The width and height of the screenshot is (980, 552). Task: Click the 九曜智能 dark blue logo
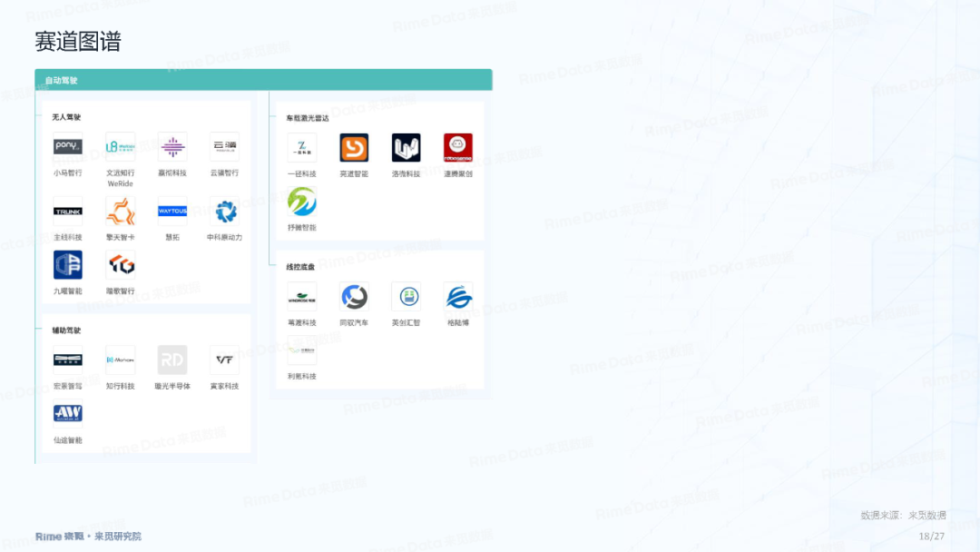(67, 264)
